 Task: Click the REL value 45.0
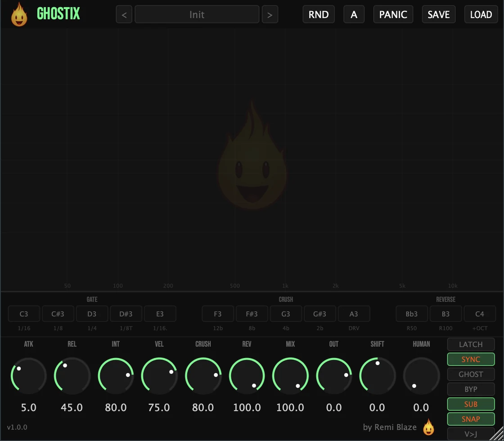(72, 408)
